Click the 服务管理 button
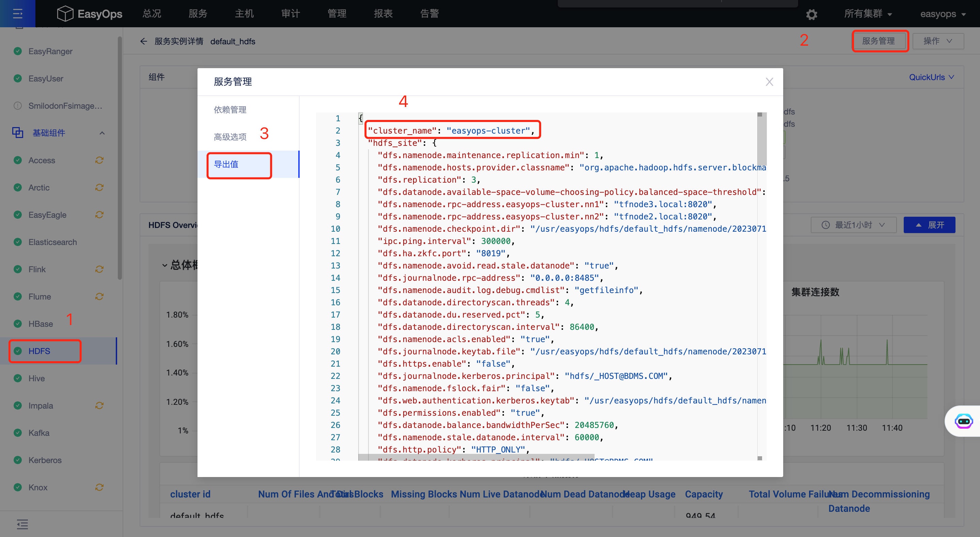 click(x=879, y=41)
